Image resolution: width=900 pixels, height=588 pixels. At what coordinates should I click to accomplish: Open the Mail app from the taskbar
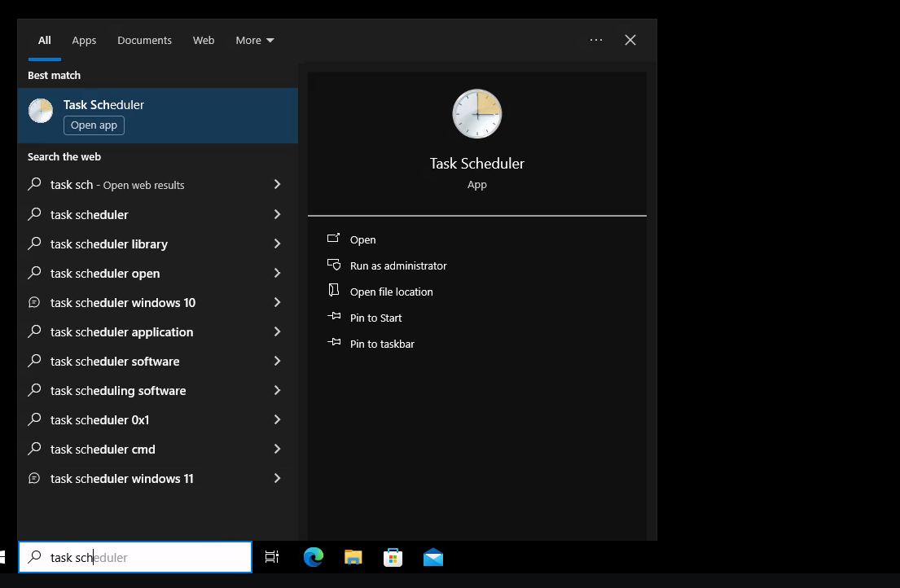tap(433, 557)
